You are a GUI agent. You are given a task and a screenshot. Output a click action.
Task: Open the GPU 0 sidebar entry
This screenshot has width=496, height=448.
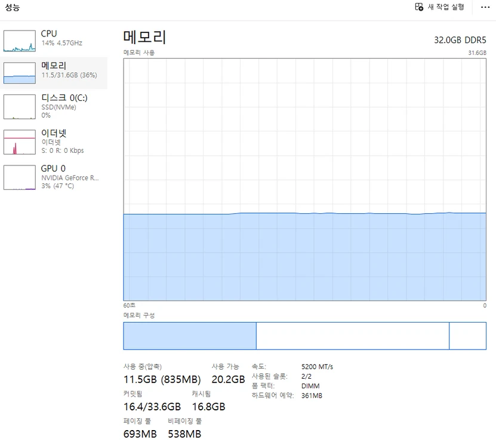pos(53,168)
